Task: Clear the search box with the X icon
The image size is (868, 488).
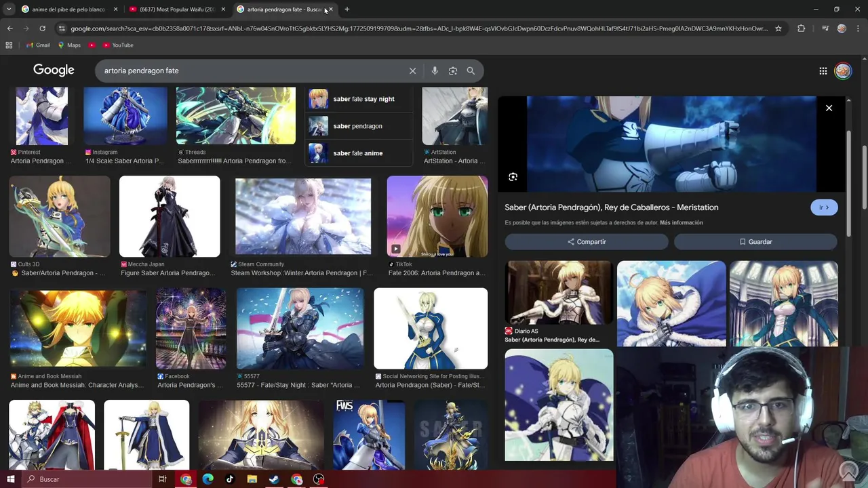Action: tap(412, 70)
